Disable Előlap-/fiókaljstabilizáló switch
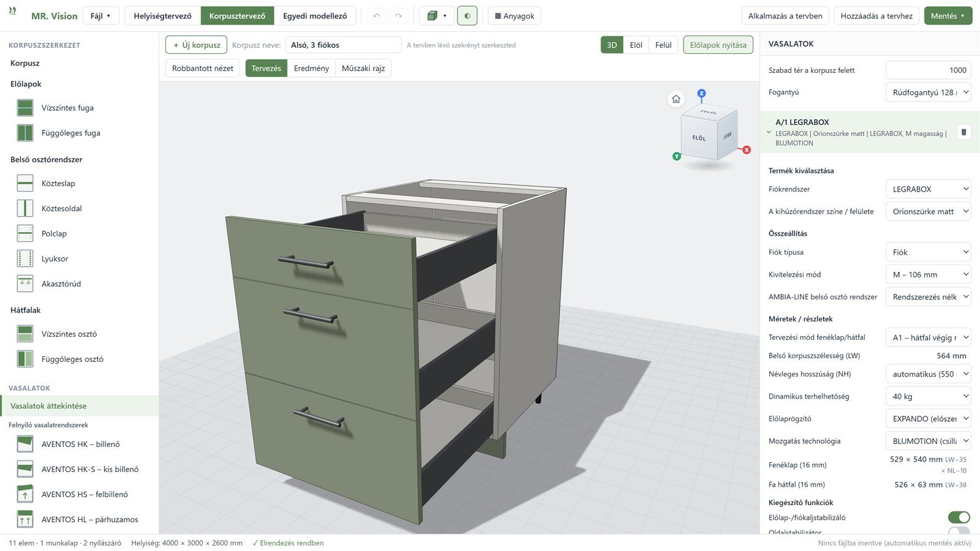The width and height of the screenshot is (980, 551). pyautogui.click(x=959, y=517)
